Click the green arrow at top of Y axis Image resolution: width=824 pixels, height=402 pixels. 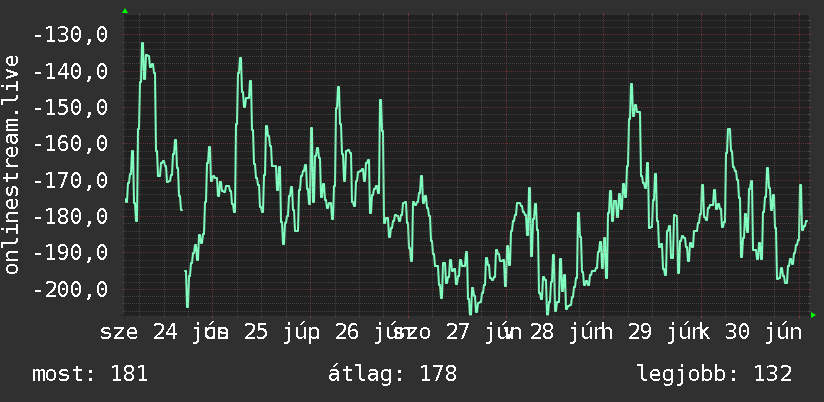click(x=125, y=11)
